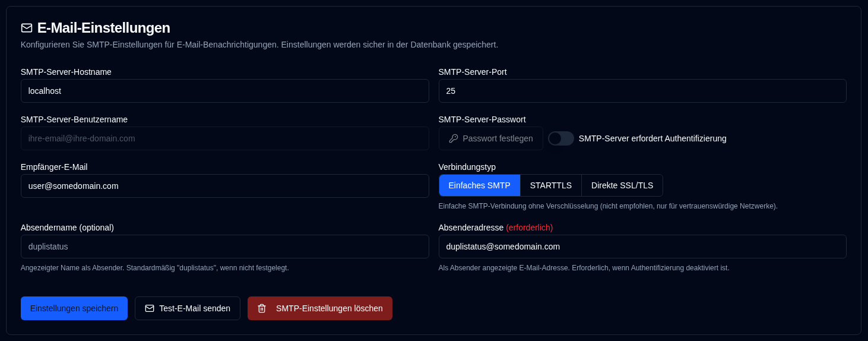868x341 pixels.
Task: Click the envelope icon on Test-E-Mail senden
Action: [x=150, y=308]
